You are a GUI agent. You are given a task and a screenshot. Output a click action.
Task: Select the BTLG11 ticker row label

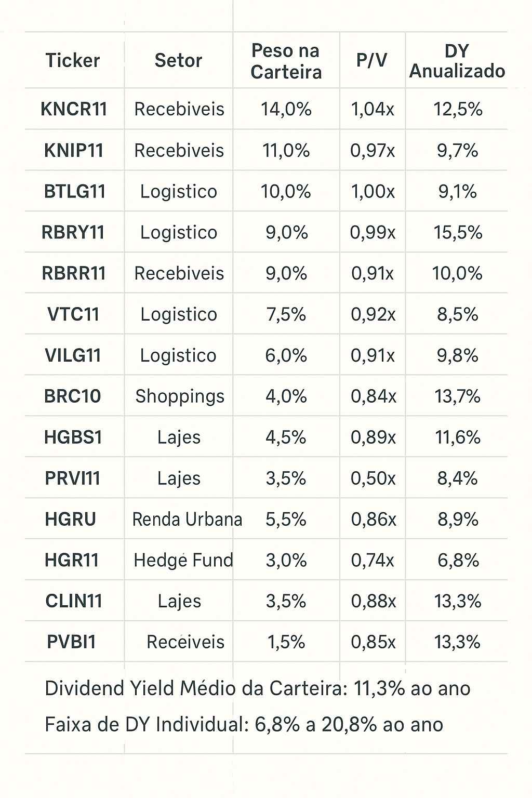coord(75,192)
